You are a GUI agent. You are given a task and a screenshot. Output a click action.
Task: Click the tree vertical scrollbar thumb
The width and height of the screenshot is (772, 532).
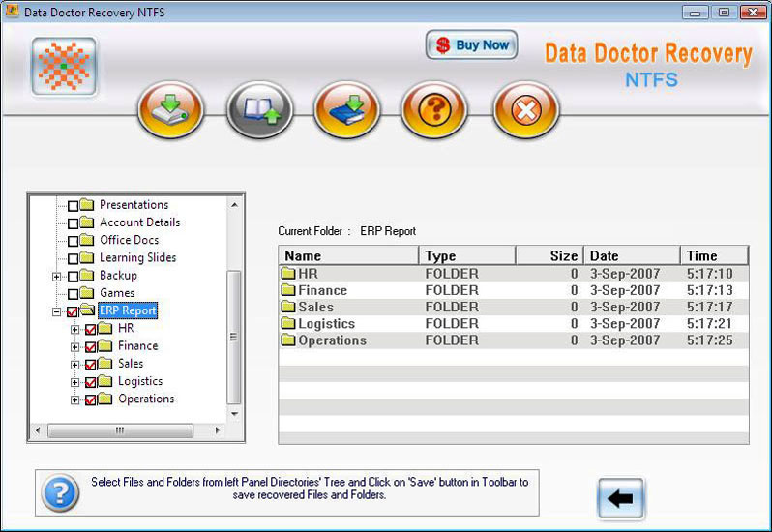pyautogui.click(x=234, y=338)
